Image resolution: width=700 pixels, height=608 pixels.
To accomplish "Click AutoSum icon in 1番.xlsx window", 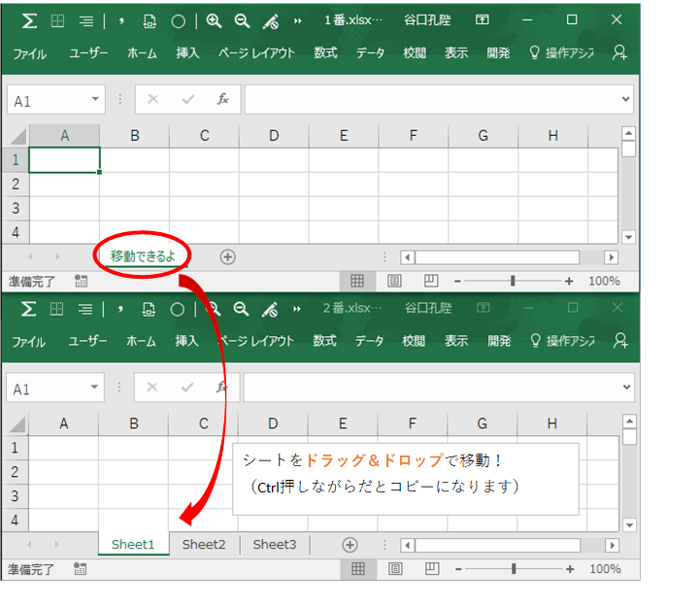I will click(x=29, y=20).
